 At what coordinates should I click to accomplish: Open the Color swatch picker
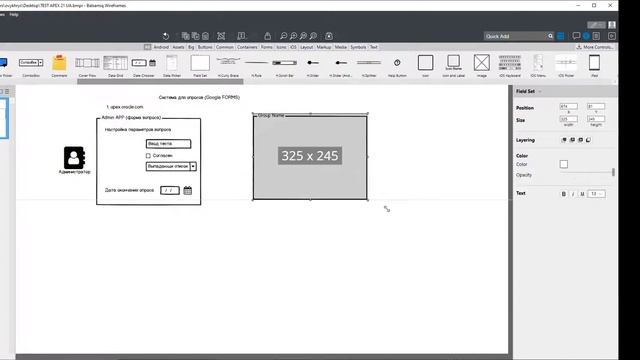pyautogui.click(x=564, y=164)
